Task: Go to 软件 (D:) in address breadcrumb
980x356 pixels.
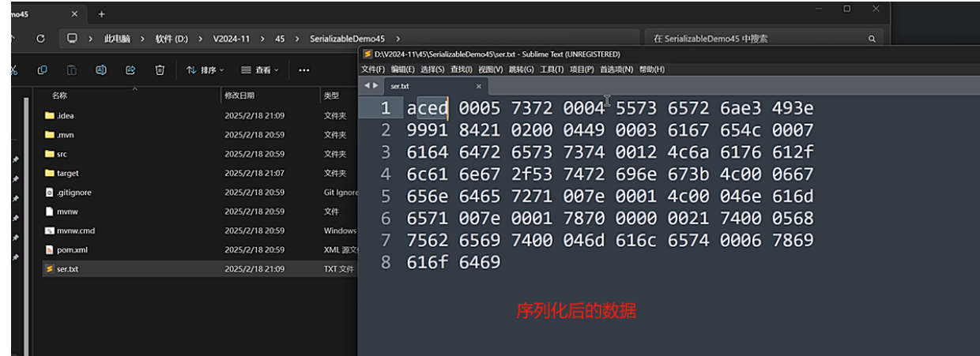Action: [172, 39]
